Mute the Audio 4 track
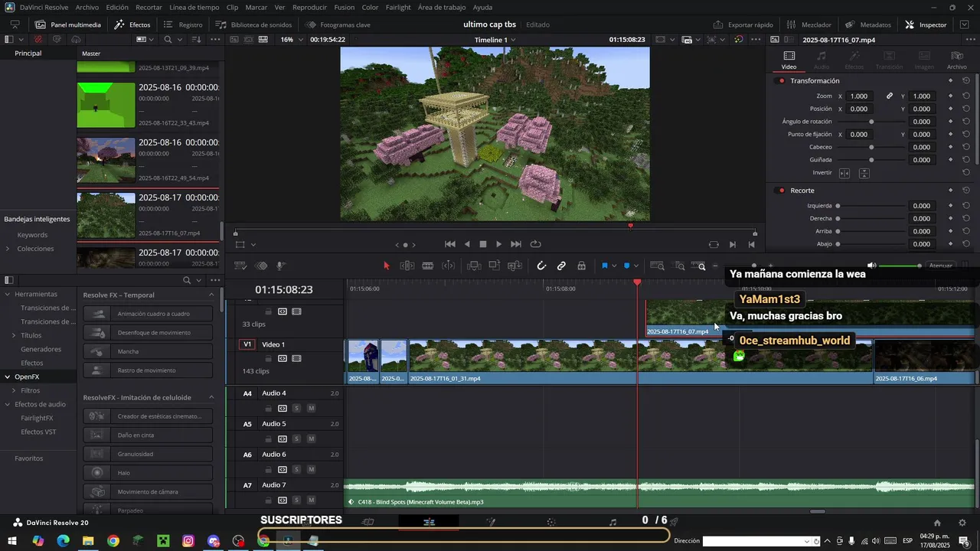Image resolution: width=980 pixels, height=551 pixels. (x=311, y=409)
